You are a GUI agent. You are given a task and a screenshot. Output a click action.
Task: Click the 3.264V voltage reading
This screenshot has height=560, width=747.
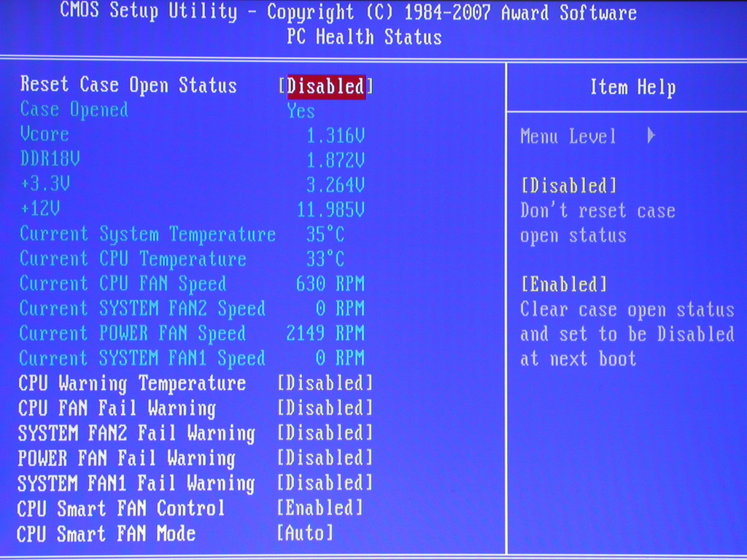coord(336,186)
